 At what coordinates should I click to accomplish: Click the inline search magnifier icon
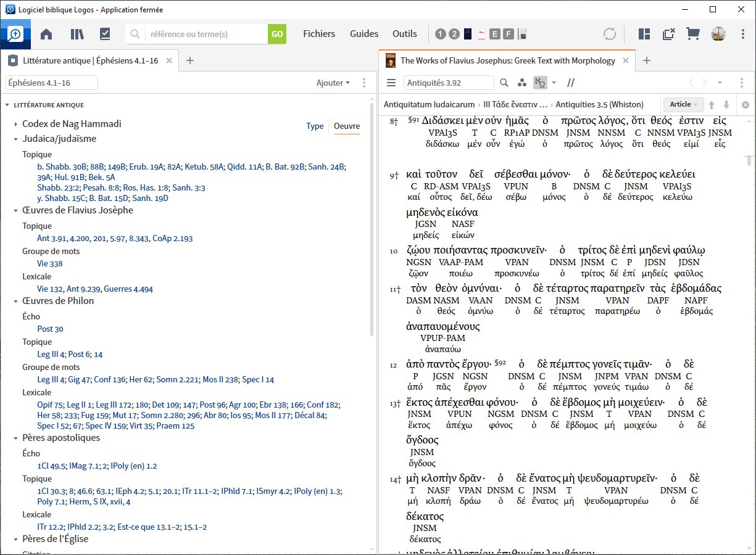pyautogui.click(x=504, y=83)
